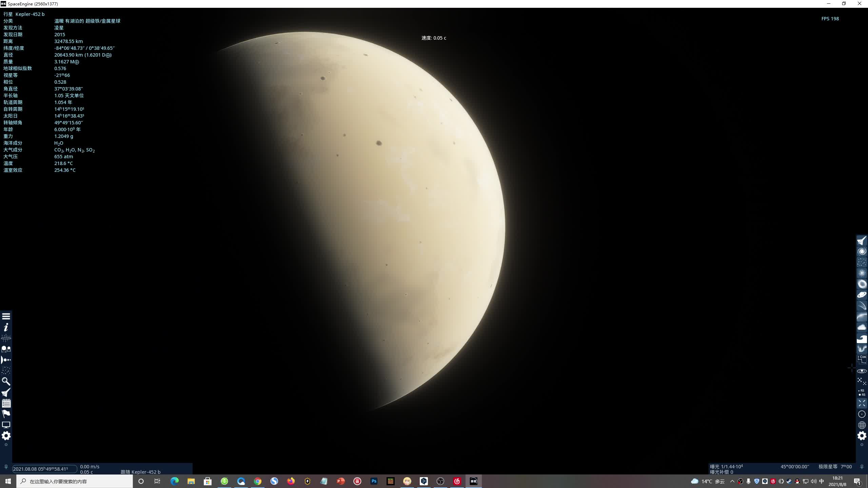Toggle planets visibility ringed-planet icon
This screenshot has width=868, height=488.
pyautogui.click(x=862, y=295)
